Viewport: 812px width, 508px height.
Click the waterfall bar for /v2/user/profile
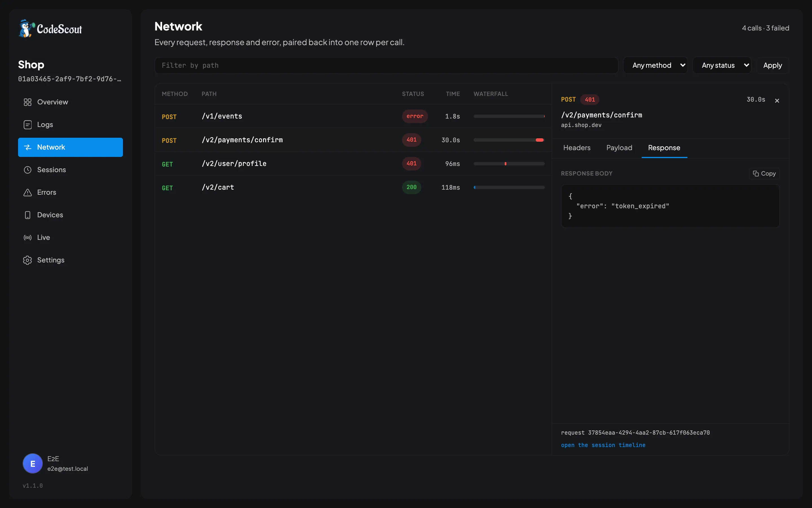coord(509,164)
